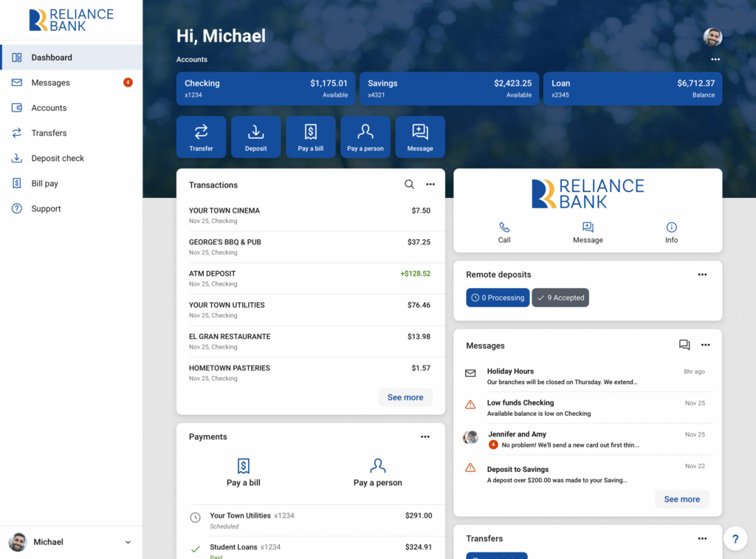Click See more in Messages panel
756x559 pixels.
tap(681, 499)
